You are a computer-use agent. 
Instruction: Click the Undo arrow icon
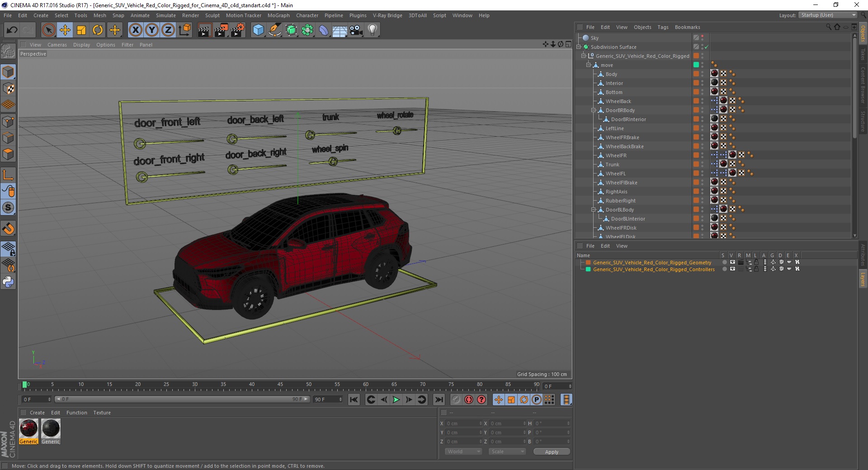[x=12, y=30]
